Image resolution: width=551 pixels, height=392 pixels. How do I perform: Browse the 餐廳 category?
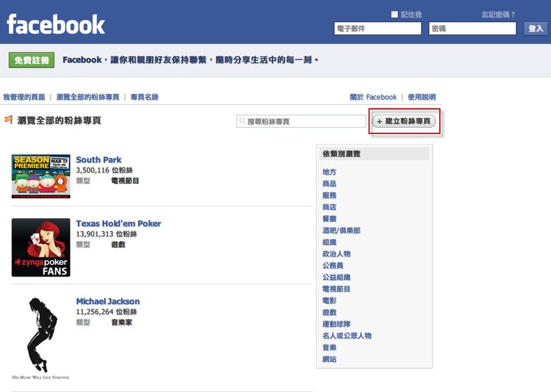pos(329,219)
